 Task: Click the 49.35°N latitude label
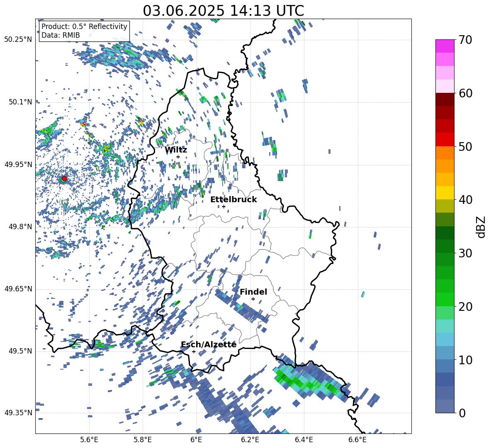(18, 413)
